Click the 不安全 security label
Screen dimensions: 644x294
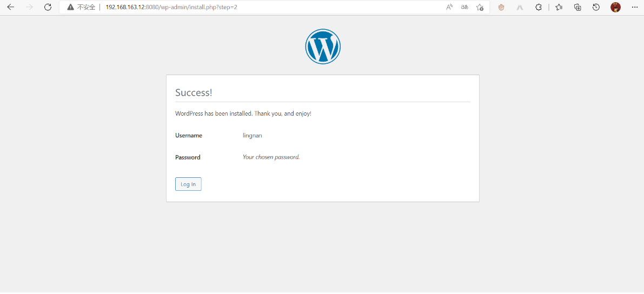[87, 8]
